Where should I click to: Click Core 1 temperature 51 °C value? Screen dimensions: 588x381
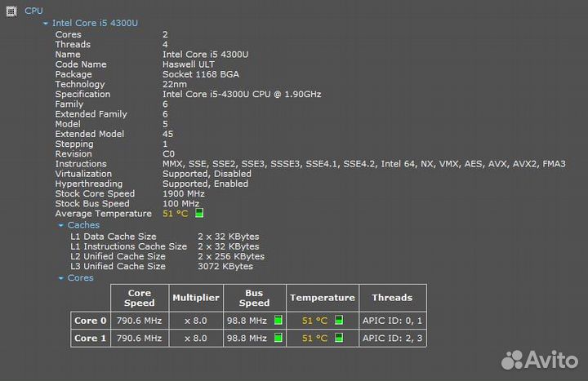tap(314, 339)
